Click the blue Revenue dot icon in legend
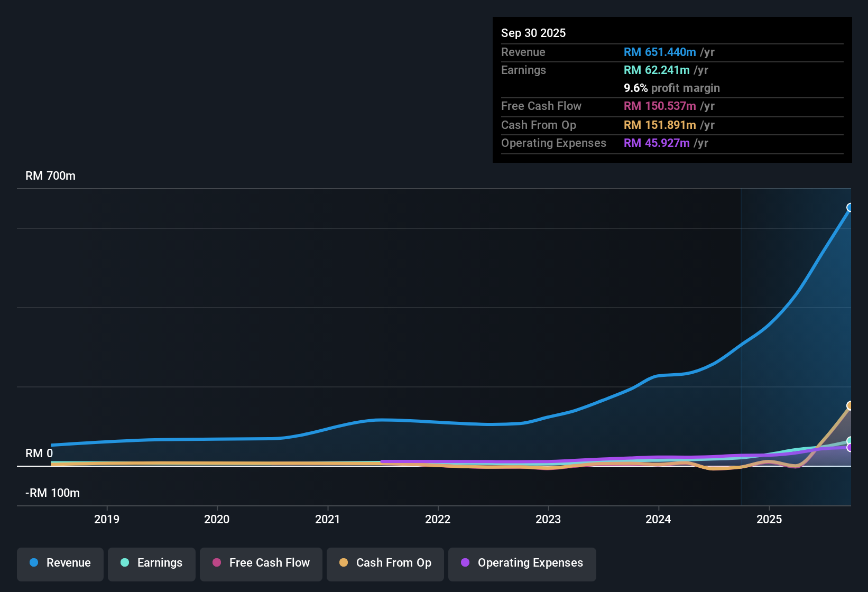This screenshot has width=868, height=592. point(34,563)
